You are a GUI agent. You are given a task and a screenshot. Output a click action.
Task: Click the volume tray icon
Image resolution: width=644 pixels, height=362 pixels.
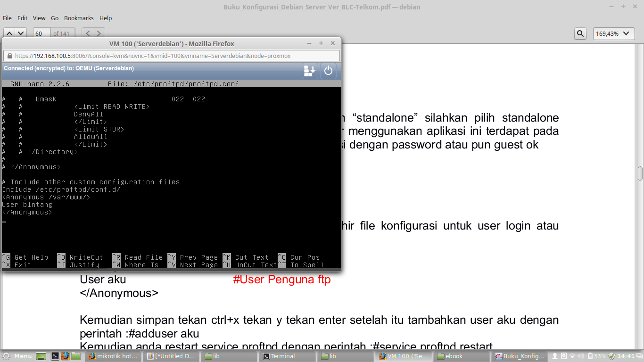coord(581,356)
